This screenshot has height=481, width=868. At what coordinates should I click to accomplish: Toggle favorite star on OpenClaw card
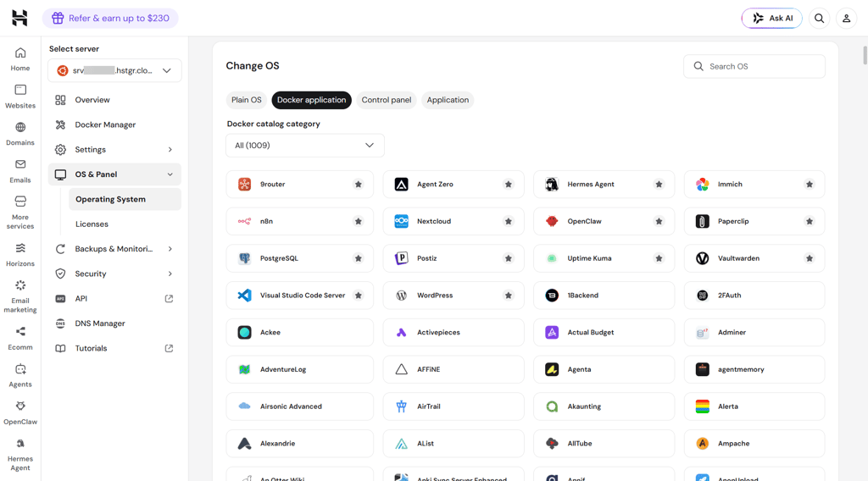(x=659, y=221)
